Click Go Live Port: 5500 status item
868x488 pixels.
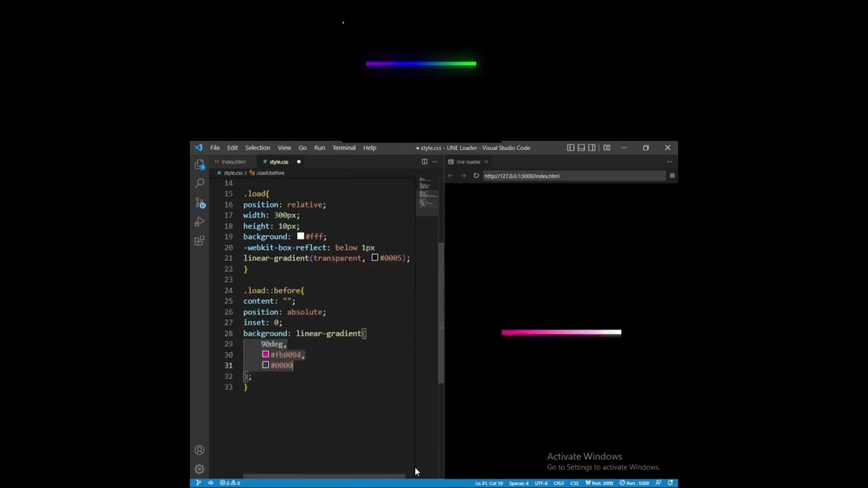point(635,483)
